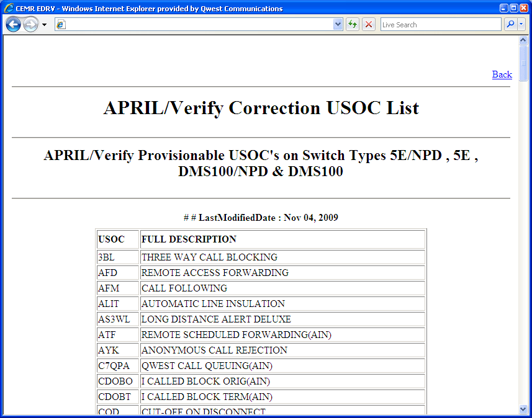This screenshot has width=532, height=418.
Task: Open the search provider options dropdown
Action: coord(522,24)
